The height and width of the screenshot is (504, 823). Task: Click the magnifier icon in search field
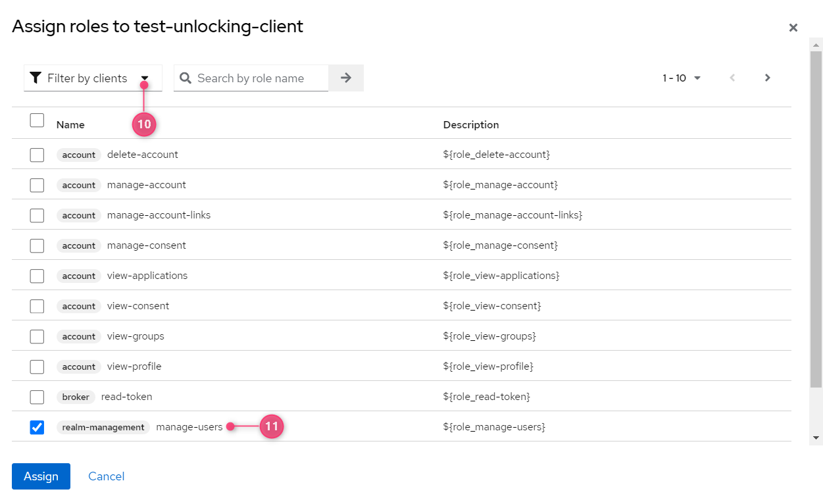pyautogui.click(x=186, y=78)
